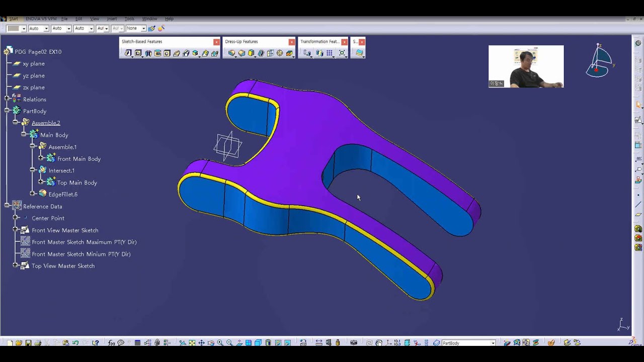Click the Sketch icon beside the PartBody box
This screenshot has height=362, width=644.
[436, 343]
